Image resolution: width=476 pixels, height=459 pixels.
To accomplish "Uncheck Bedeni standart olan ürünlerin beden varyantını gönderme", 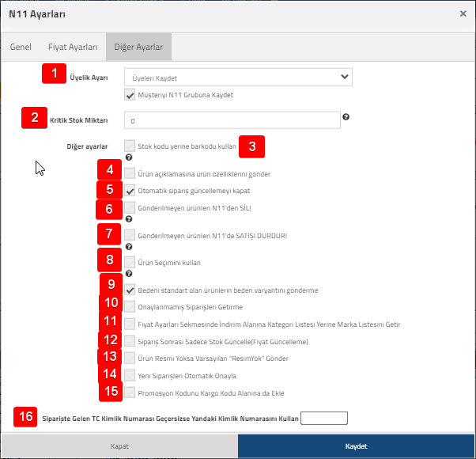I will [x=130, y=290].
